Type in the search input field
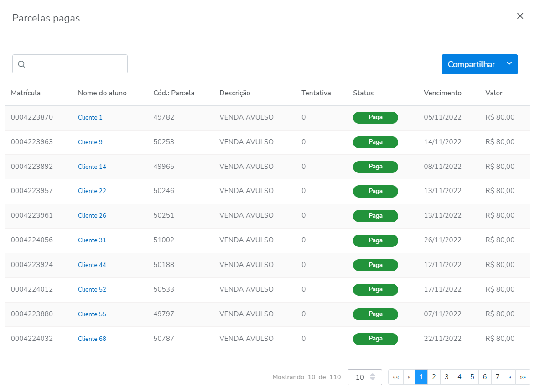The height and width of the screenshot is (392, 535). pyautogui.click(x=75, y=64)
